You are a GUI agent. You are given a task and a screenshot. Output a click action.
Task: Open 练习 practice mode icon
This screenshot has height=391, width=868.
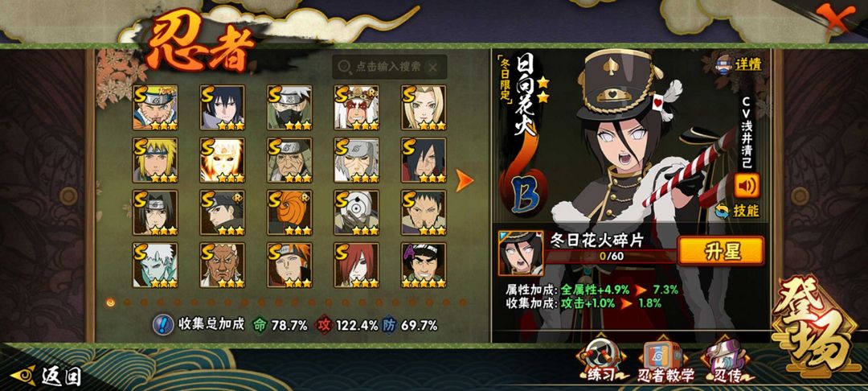point(600,362)
